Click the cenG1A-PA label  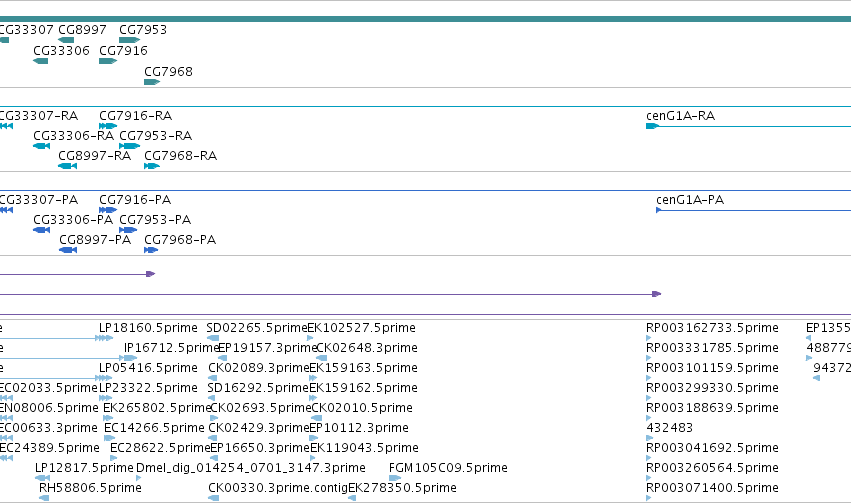pyautogui.click(x=690, y=200)
